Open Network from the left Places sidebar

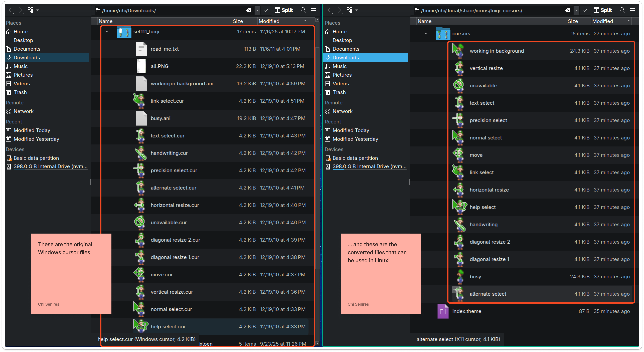pyautogui.click(x=24, y=111)
